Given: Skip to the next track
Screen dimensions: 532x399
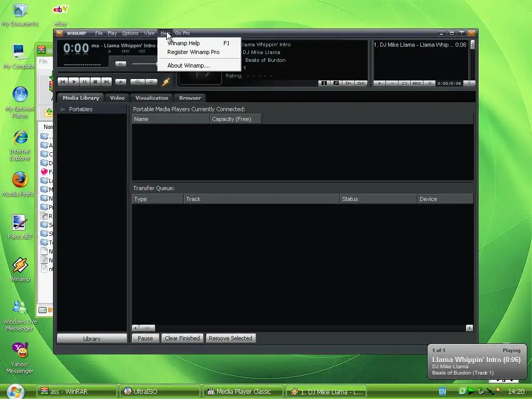Looking at the screenshot, I should 107,82.
